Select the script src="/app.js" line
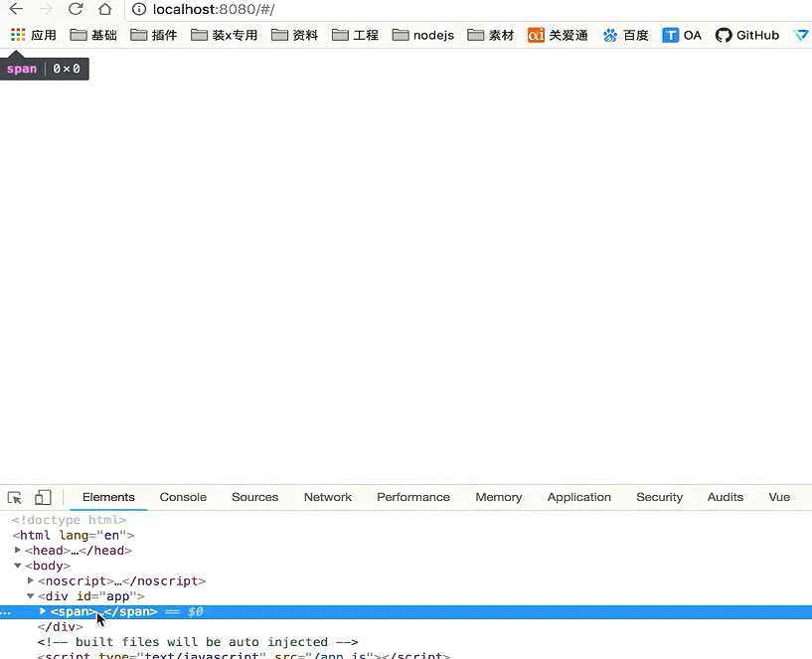This screenshot has width=812, height=659. tap(244, 655)
